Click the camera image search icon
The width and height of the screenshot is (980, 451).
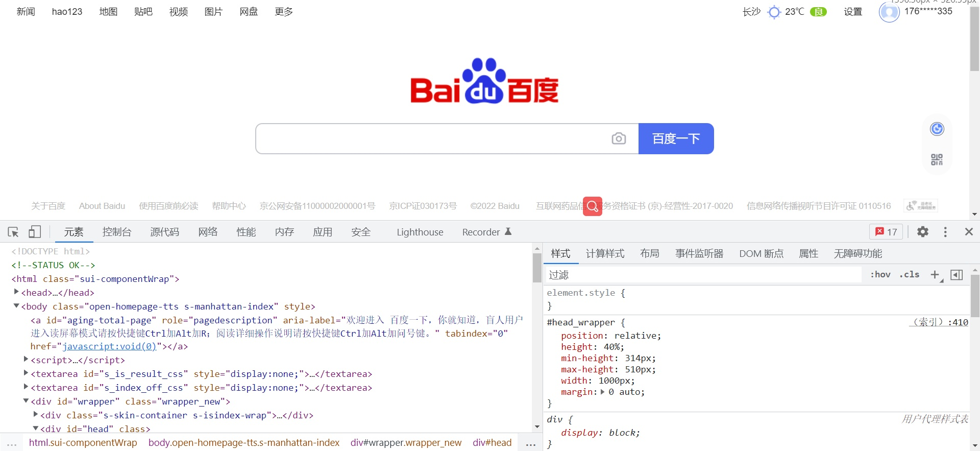click(x=619, y=138)
